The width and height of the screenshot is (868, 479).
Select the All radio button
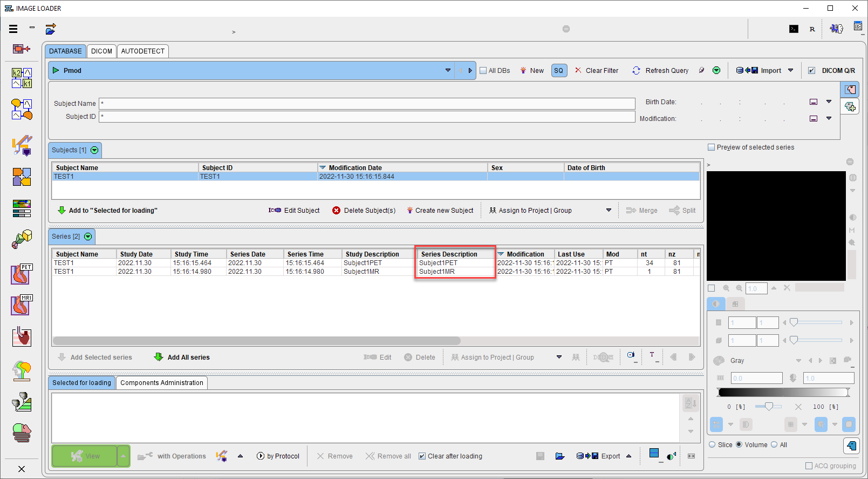pyautogui.click(x=774, y=445)
